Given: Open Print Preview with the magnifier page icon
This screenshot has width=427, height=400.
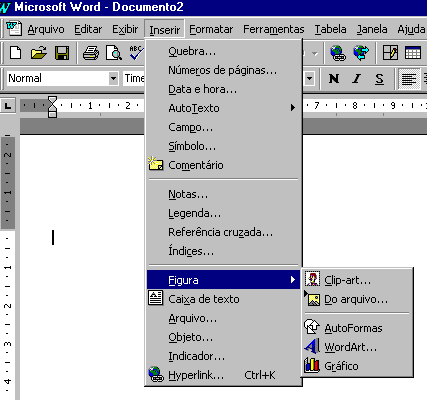Looking at the screenshot, I should [x=114, y=53].
